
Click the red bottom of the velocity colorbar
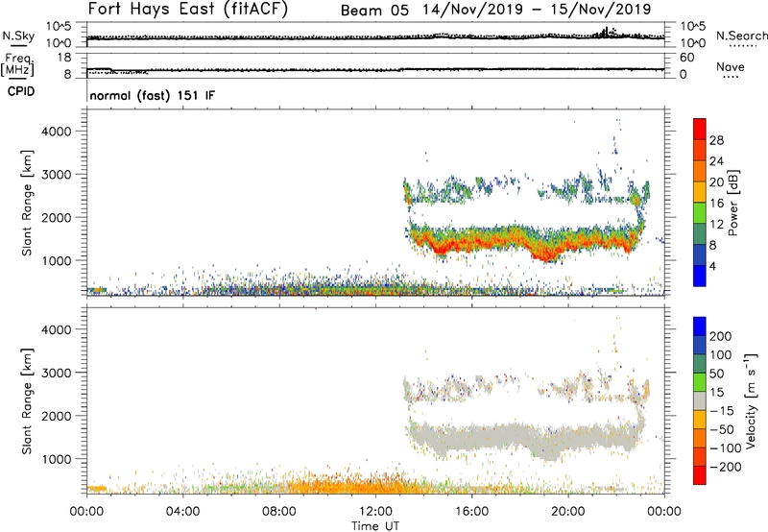click(x=700, y=475)
